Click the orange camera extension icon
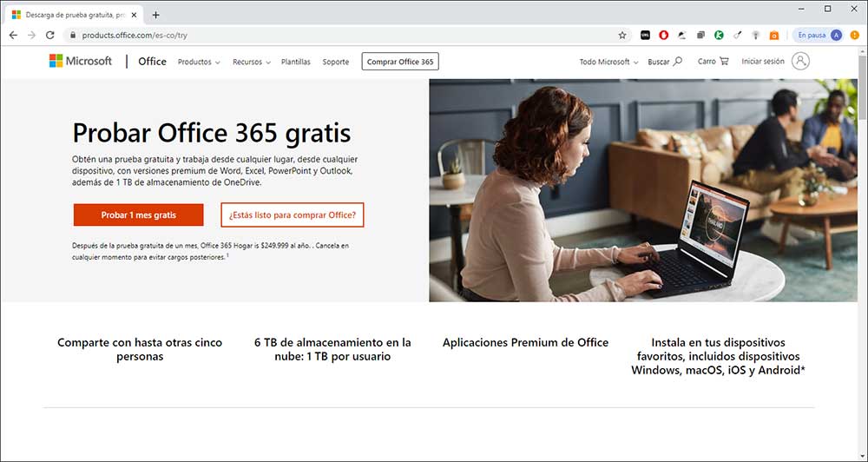The image size is (868, 462). 774,35
